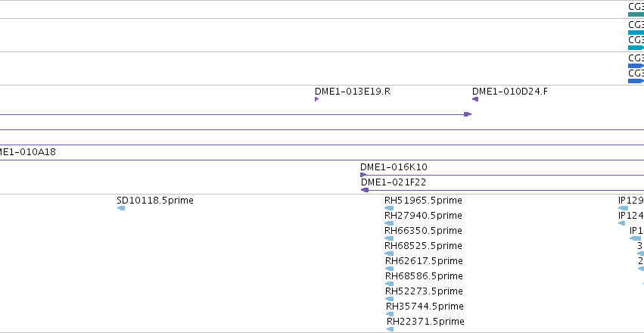Open the RH68525.5prime feature label

423,245
